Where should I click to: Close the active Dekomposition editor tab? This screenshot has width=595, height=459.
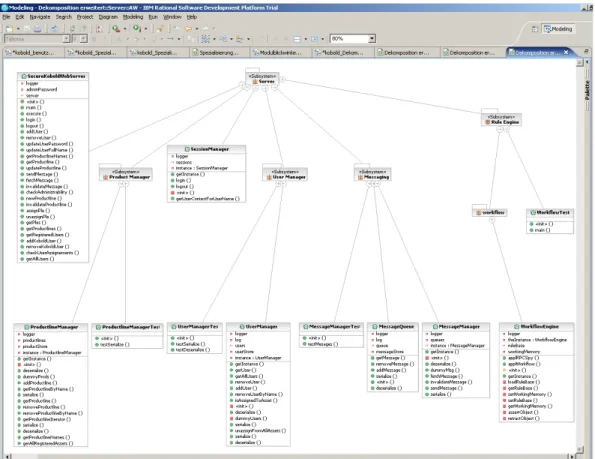[x=566, y=52]
